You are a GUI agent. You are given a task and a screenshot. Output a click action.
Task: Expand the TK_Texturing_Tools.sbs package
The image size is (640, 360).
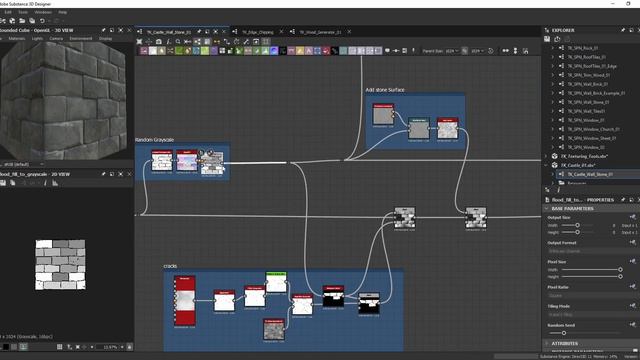coord(546,156)
